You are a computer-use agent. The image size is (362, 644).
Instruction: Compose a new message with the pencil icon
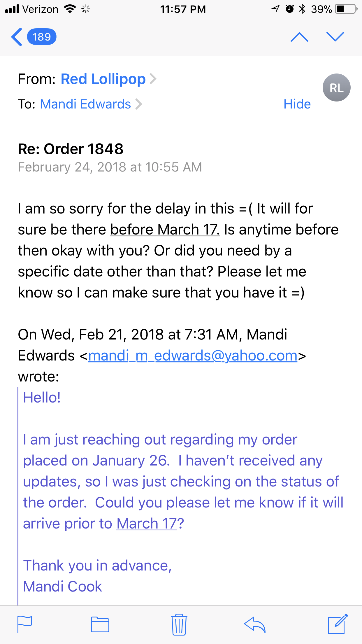[338, 624]
